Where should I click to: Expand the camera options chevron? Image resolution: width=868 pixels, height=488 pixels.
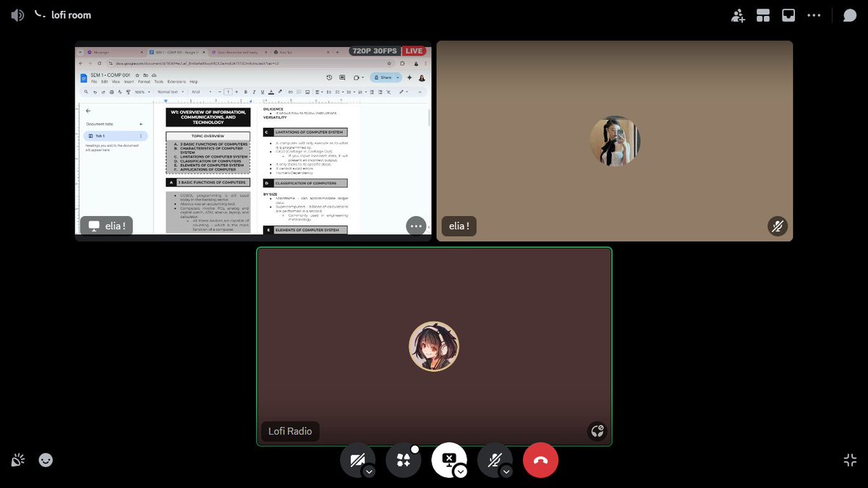coord(369,472)
